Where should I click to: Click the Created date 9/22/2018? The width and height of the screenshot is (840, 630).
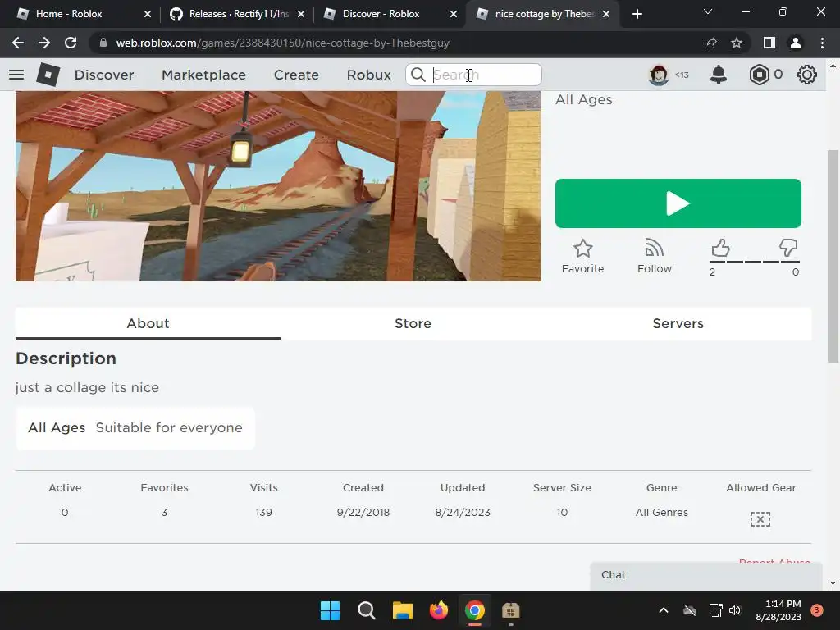(363, 512)
